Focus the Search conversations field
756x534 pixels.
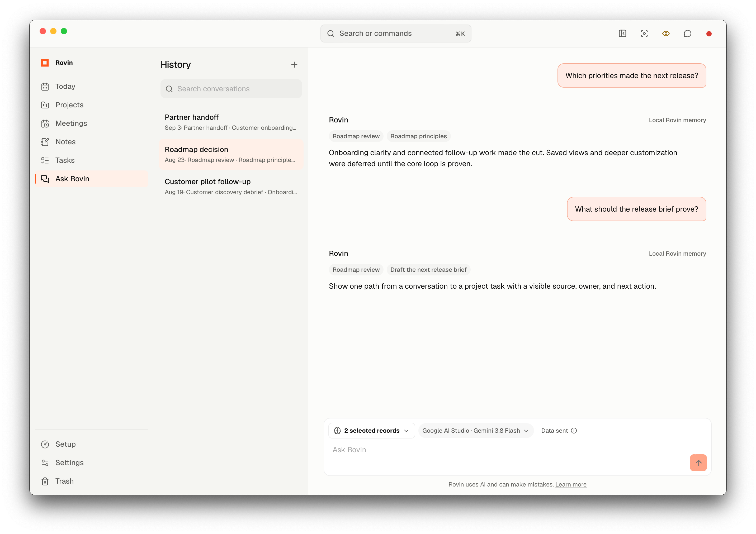coord(231,89)
